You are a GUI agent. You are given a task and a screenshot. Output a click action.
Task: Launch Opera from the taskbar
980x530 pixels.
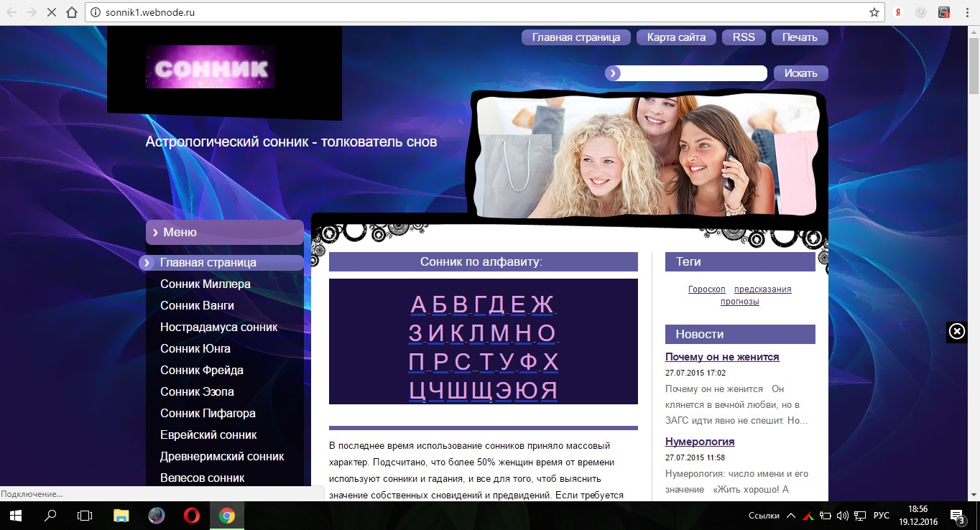[191, 515]
